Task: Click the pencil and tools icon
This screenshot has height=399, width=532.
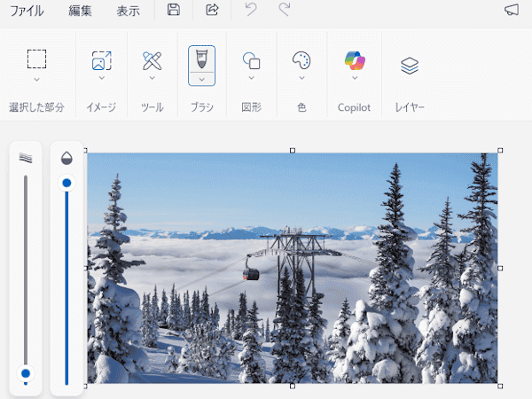Action: [152, 60]
